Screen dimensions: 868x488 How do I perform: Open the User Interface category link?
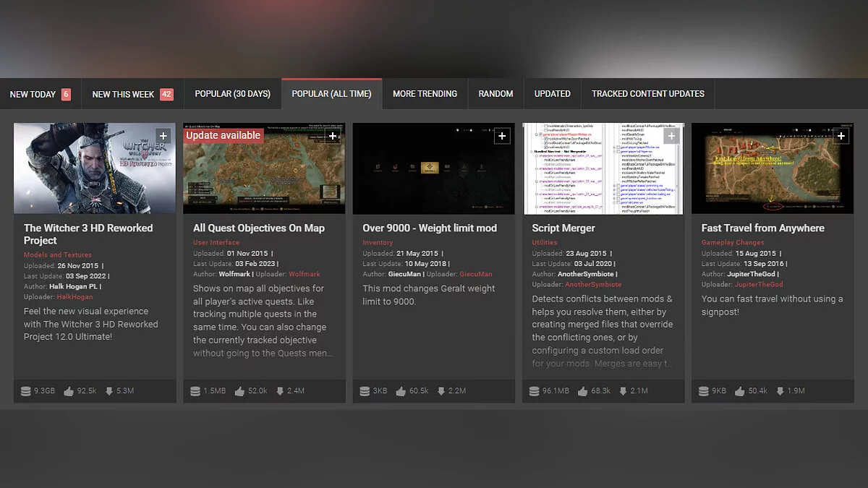tap(216, 243)
